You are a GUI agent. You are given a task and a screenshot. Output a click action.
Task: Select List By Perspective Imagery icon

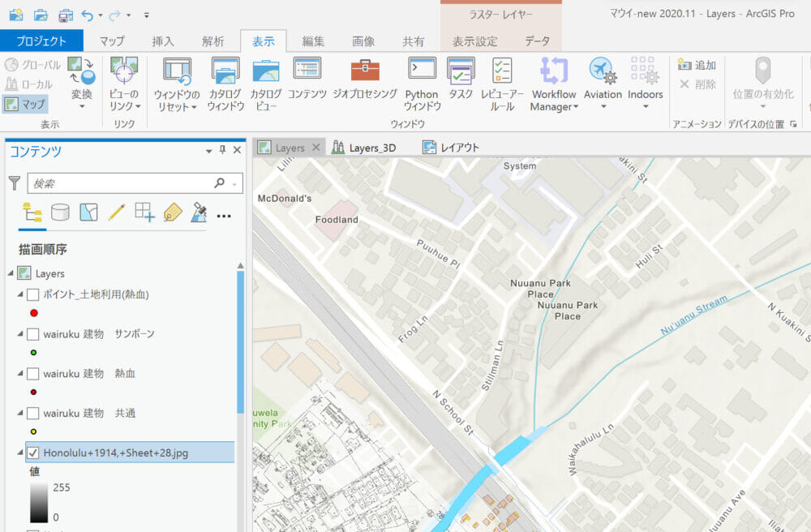pyautogui.click(x=200, y=212)
